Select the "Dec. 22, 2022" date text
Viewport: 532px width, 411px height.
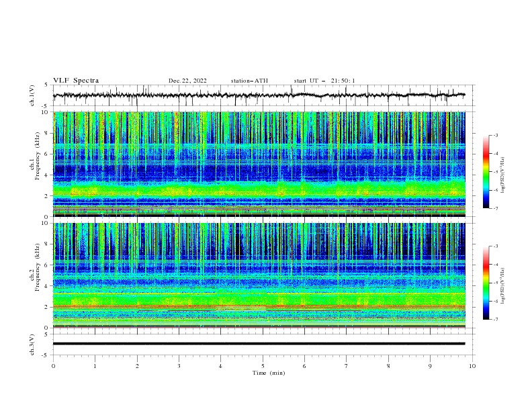187,81
